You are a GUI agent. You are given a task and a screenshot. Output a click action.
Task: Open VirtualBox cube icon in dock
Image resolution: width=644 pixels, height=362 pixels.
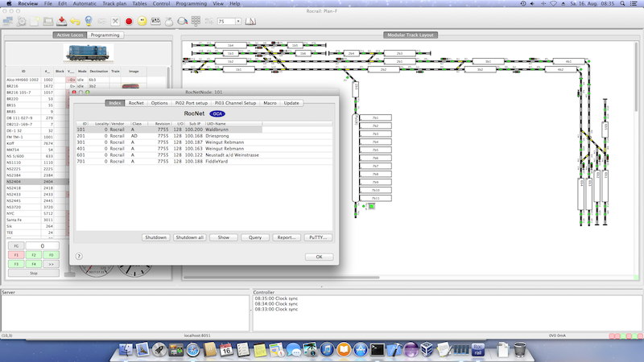427,350
